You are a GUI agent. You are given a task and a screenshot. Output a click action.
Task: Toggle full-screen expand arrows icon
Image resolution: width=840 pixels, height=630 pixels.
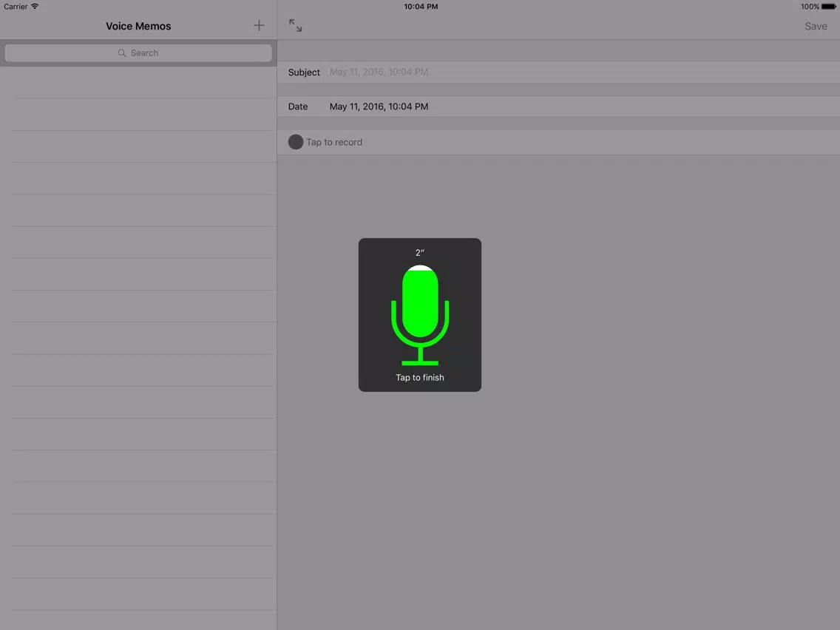295,25
